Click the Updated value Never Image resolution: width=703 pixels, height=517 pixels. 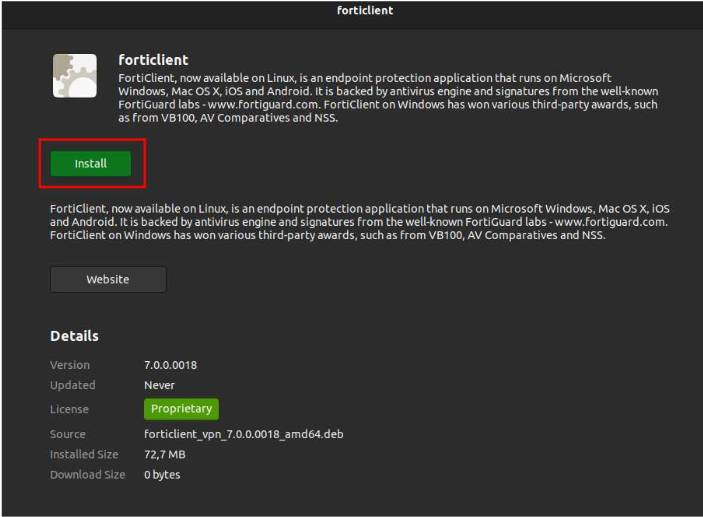[159, 385]
